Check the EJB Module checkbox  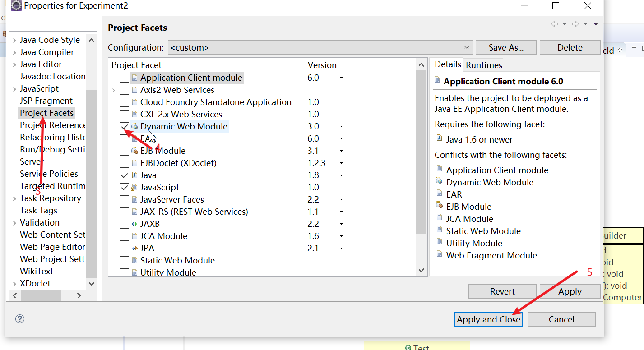[x=125, y=151]
